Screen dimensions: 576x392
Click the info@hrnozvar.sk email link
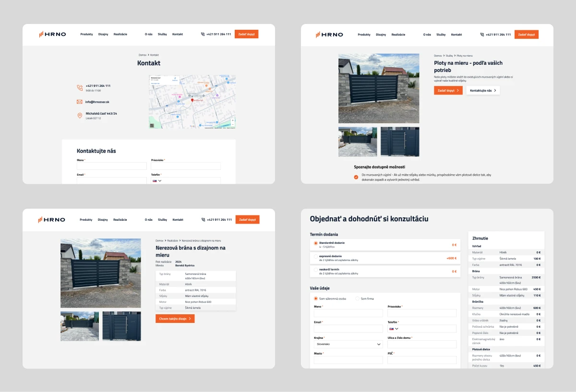pos(97,102)
